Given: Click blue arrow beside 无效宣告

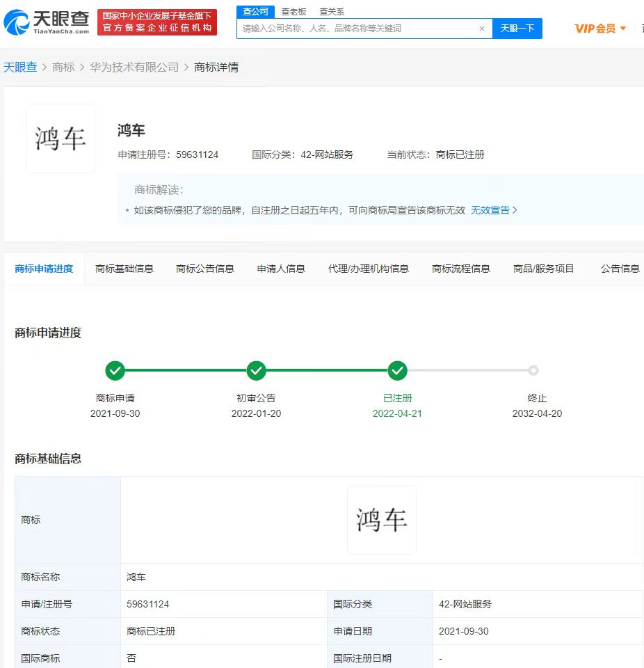Looking at the screenshot, I should click(514, 209).
